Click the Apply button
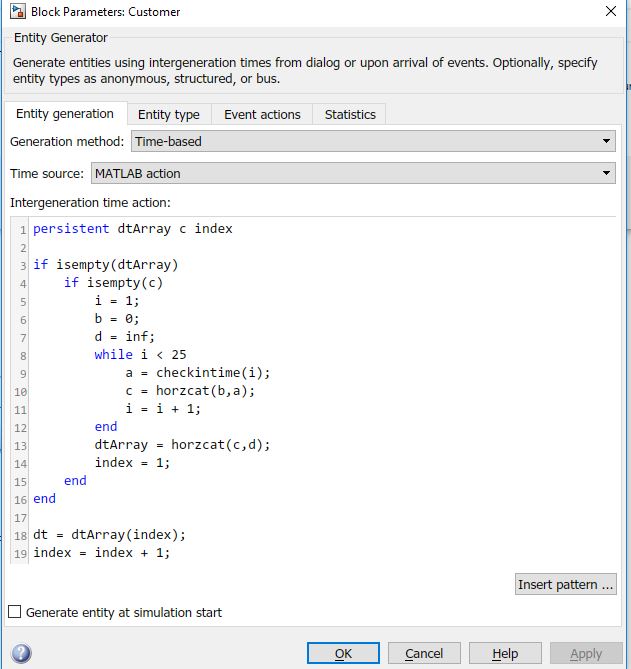This screenshot has height=669, width=631. coord(586,653)
